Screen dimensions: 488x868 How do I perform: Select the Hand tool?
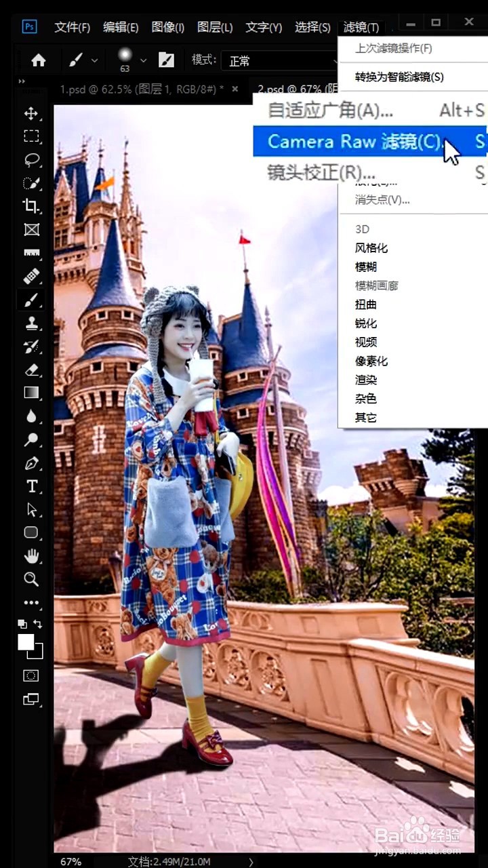tap(31, 556)
